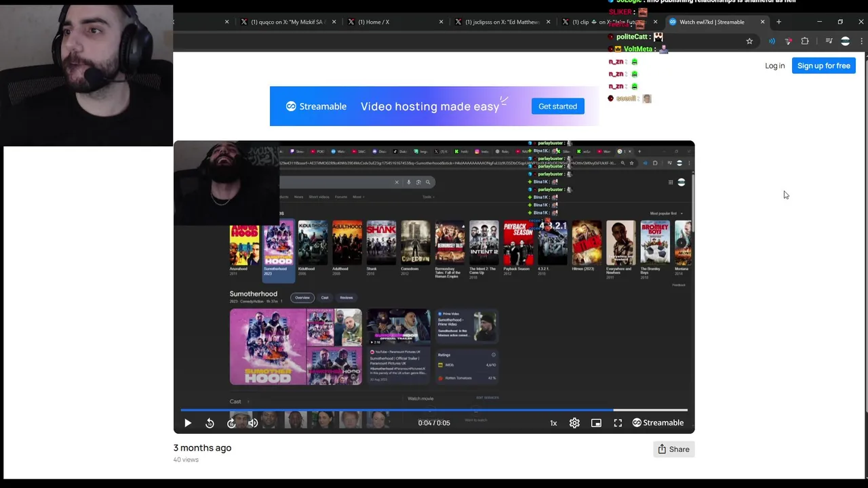The width and height of the screenshot is (868, 488).
Task: Click the 40 views text
Action: [186, 460]
